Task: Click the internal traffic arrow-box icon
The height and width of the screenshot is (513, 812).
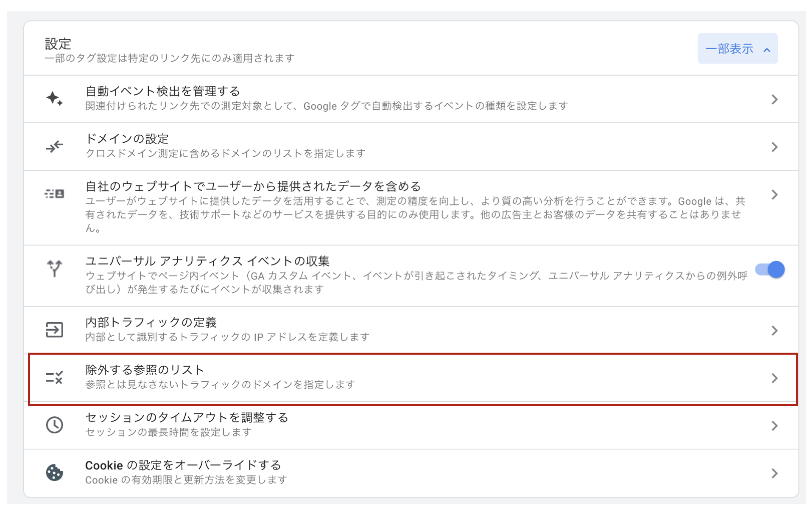Action: [55, 330]
